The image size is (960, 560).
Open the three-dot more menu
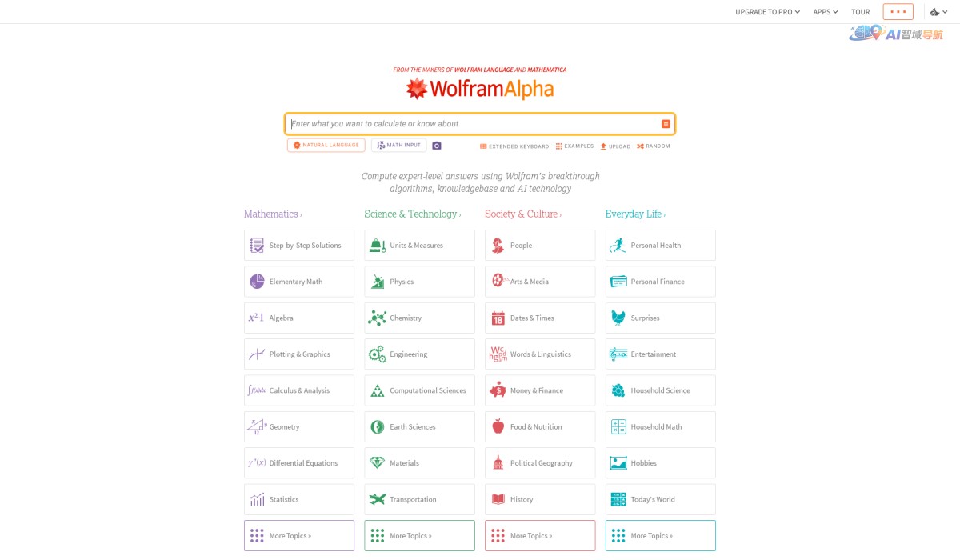898,11
